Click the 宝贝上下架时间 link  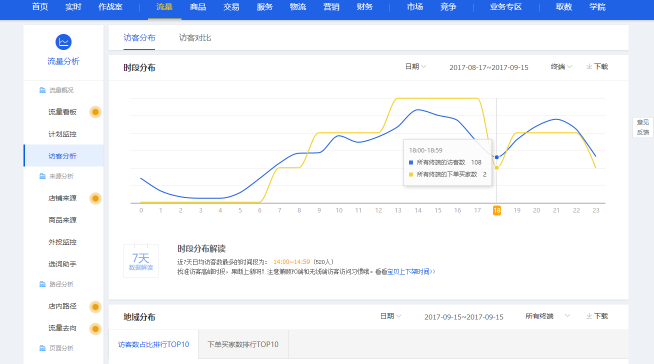coord(411,271)
